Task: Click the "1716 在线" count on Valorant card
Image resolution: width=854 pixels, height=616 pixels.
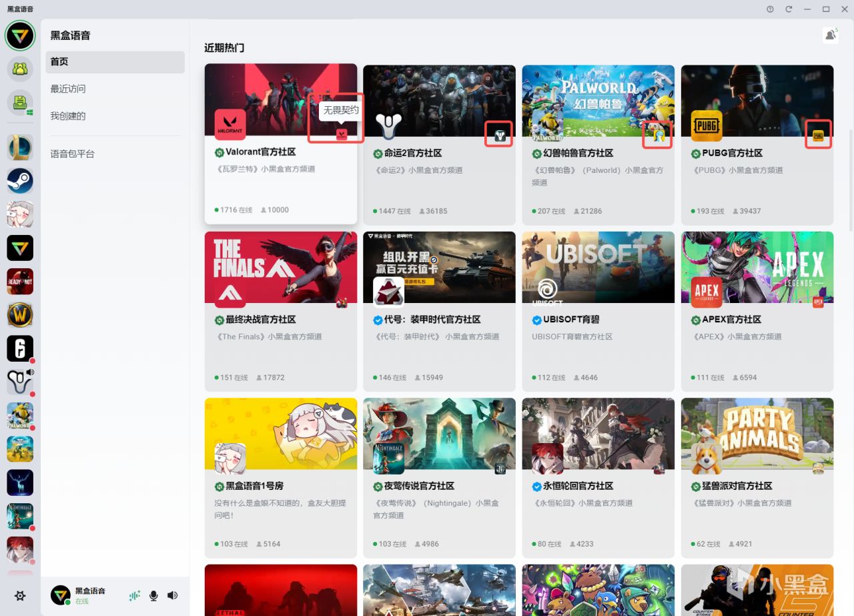Action: [x=234, y=210]
